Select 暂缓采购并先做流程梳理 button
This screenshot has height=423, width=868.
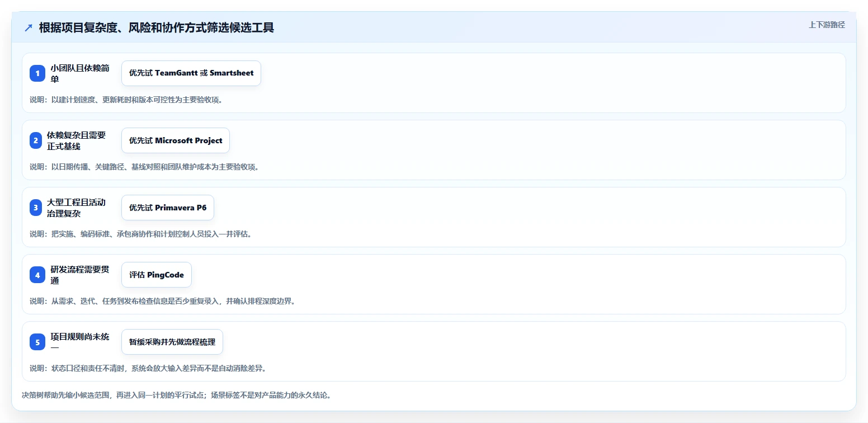tap(172, 342)
